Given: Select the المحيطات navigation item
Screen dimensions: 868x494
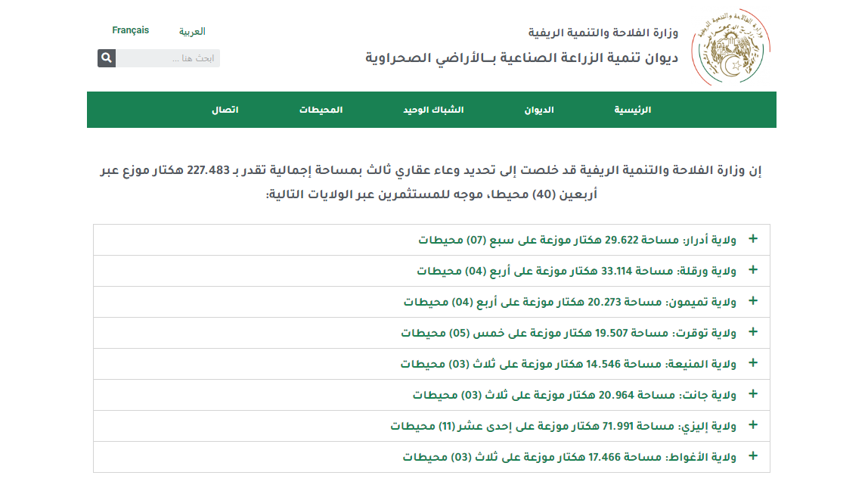Looking at the screenshot, I should [x=321, y=110].
